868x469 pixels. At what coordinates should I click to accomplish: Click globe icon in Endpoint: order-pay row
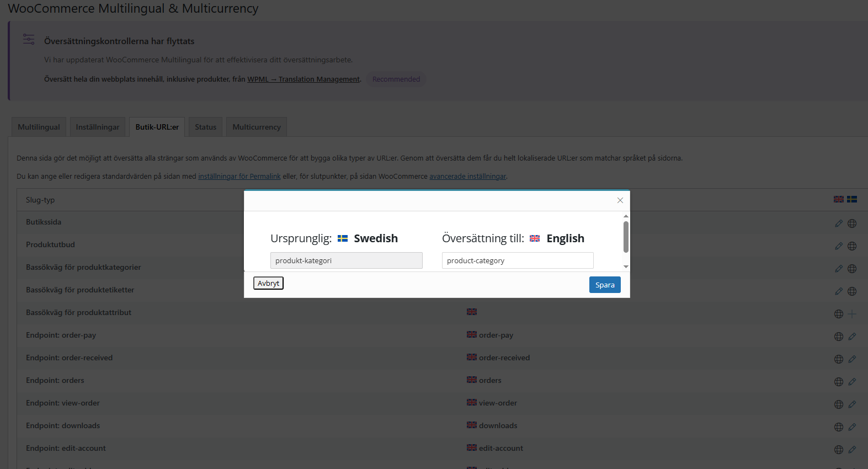tap(839, 337)
